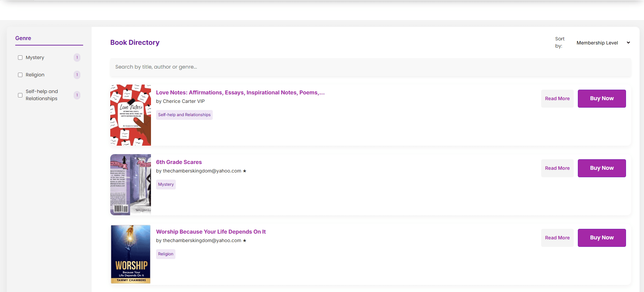The height and width of the screenshot is (292, 644).
Task: Select the Self-help and Relationships genre tag
Action: tap(184, 115)
